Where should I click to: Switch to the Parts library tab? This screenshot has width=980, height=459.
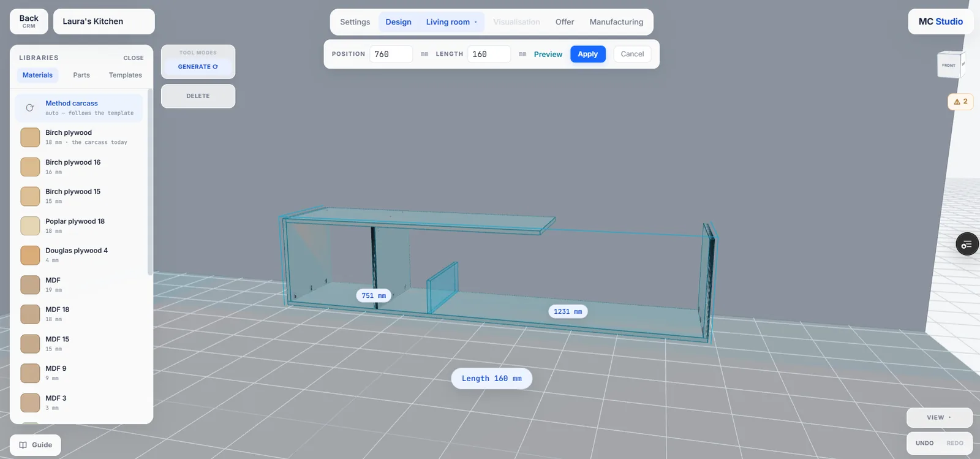(81, 75)
